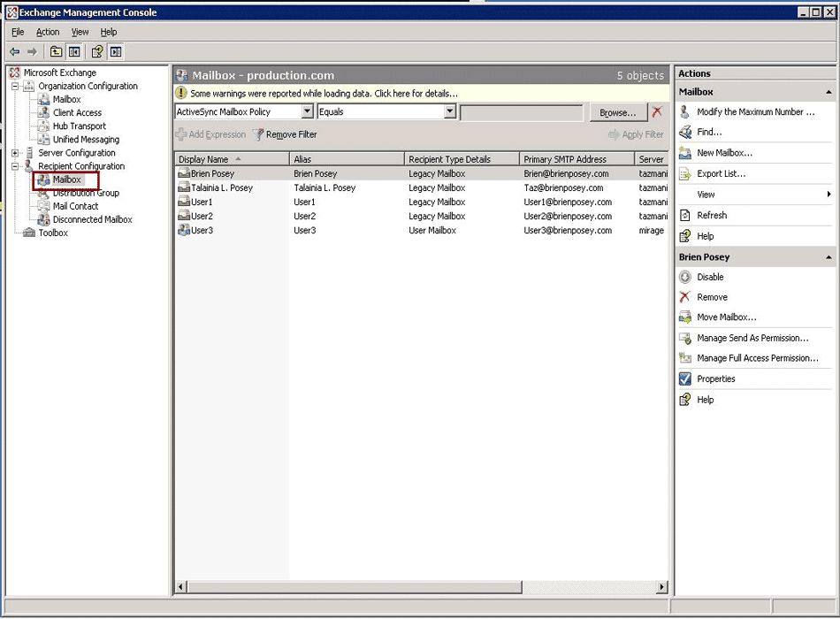The width and height of the screenshot is (840, 619).
Task: Click the Help icon under the Mailbox actions section
Action: point(684,236)
